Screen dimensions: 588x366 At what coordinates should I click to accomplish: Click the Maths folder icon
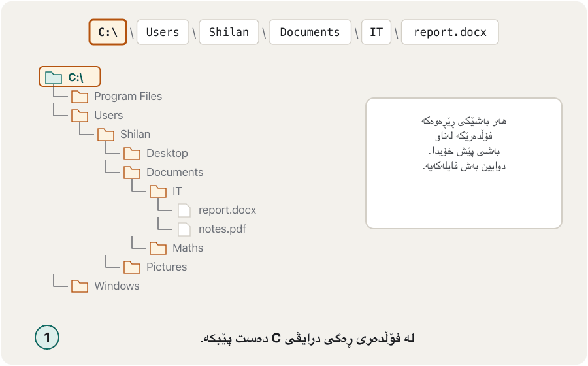pyautogui.click(x=158, y=248)
